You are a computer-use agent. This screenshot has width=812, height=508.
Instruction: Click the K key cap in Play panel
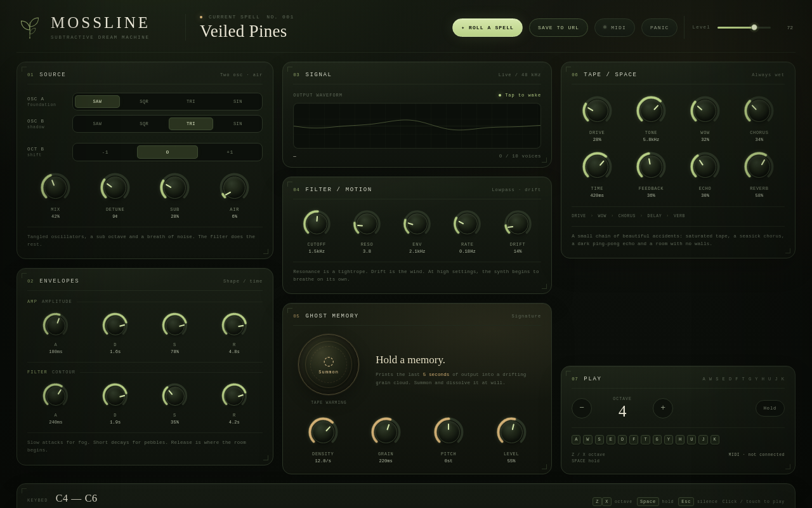(715, 439)
